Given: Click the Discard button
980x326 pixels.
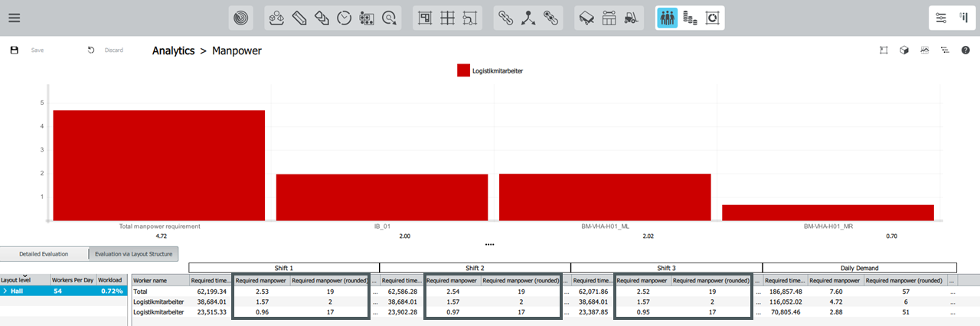Looking at the screenshot, I should point(106,50).
